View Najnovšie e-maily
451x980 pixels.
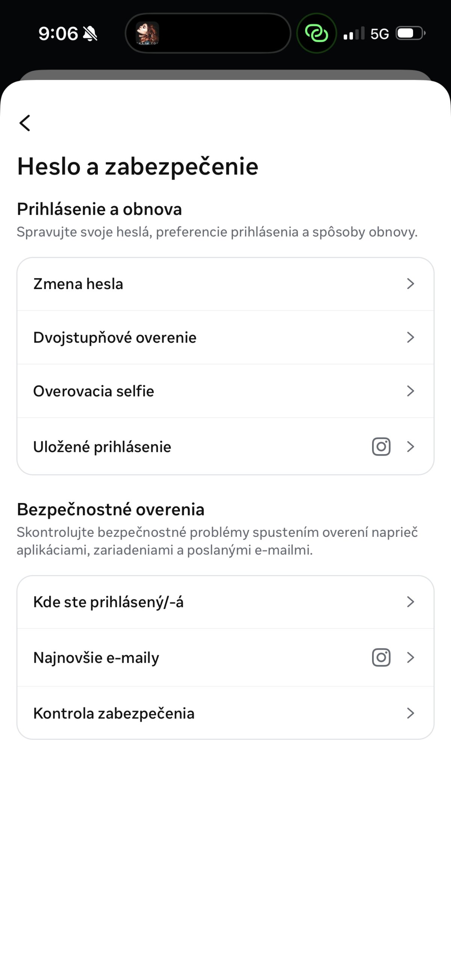click(x=96, y=657)
